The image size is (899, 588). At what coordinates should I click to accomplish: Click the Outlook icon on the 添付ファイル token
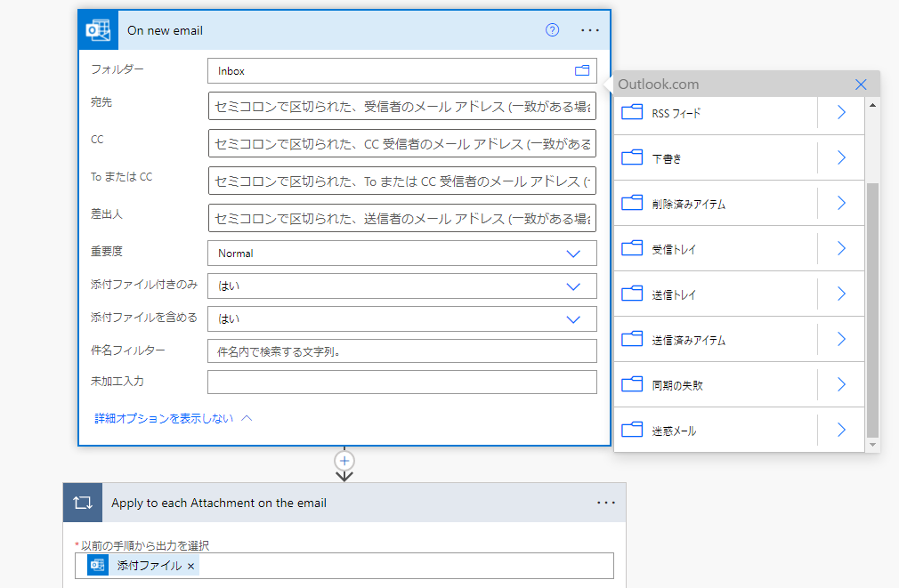(98, 564)
